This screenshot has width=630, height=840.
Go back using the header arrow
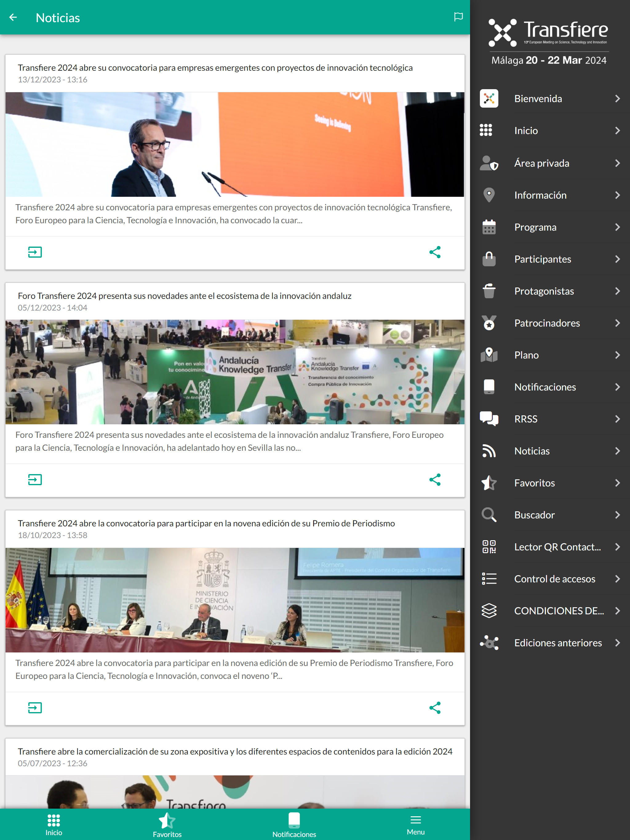(x=13, y=18)
